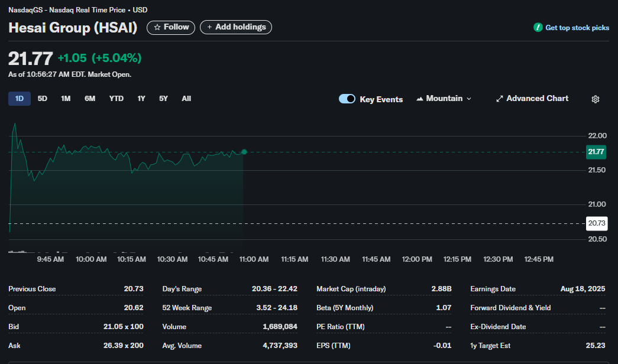
Task: Click the 21.77 current price label on axis
Action: tap(596, 152)
